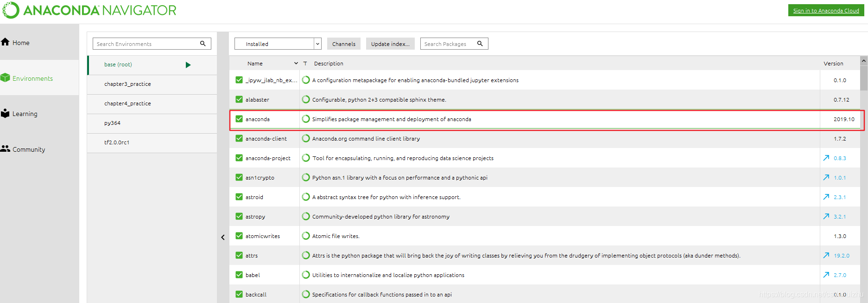This screenshot has height=303, width=868.
Task: Click the Channels button
Action: click(x=344, y=44)
